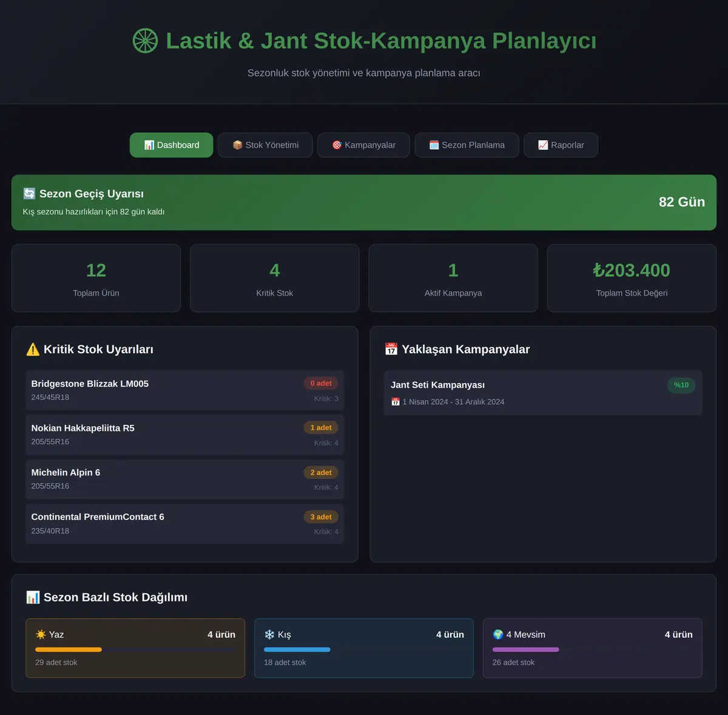Image resolution: width=728 pixels, height=715 pixels.
Task: Click the 26 adet stok text
Action: pyautogui.click(x=514, y=662)
